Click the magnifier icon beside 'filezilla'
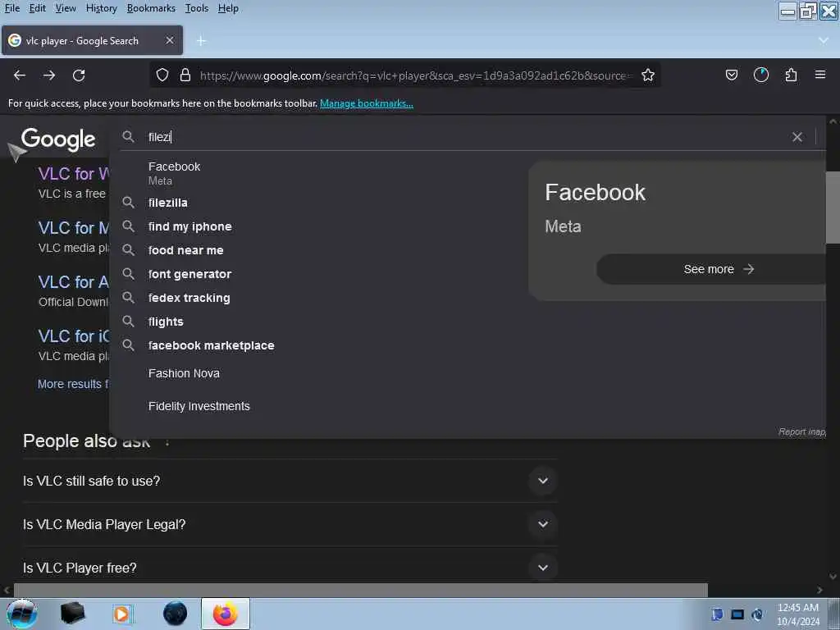This screenshot has width=840, height=630. (128, 203)
